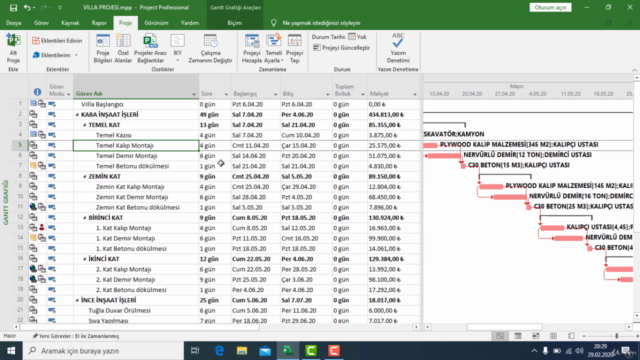Screen dimensions: 640x360
Task: Click the Projeyi Taşı button
Action: click(x=294, y=49)
